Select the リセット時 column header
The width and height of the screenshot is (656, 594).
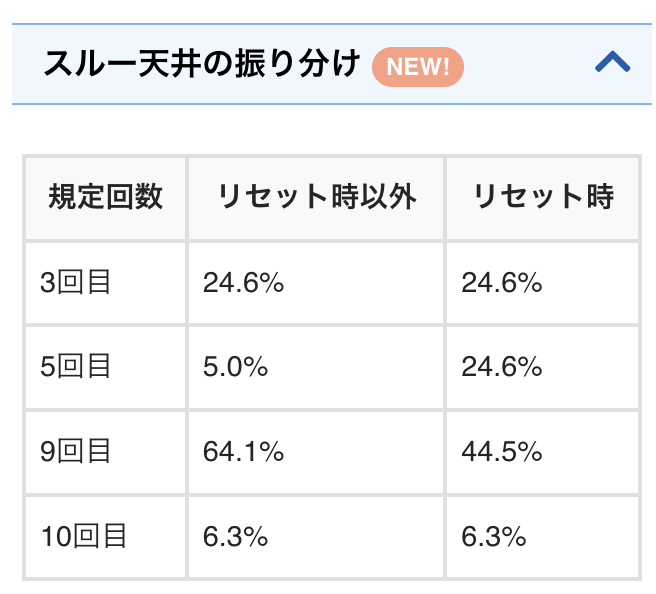[x=542, y=197]
